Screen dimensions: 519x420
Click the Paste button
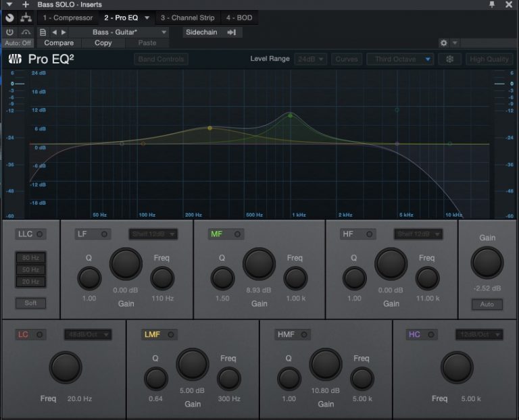click(147, 43)
